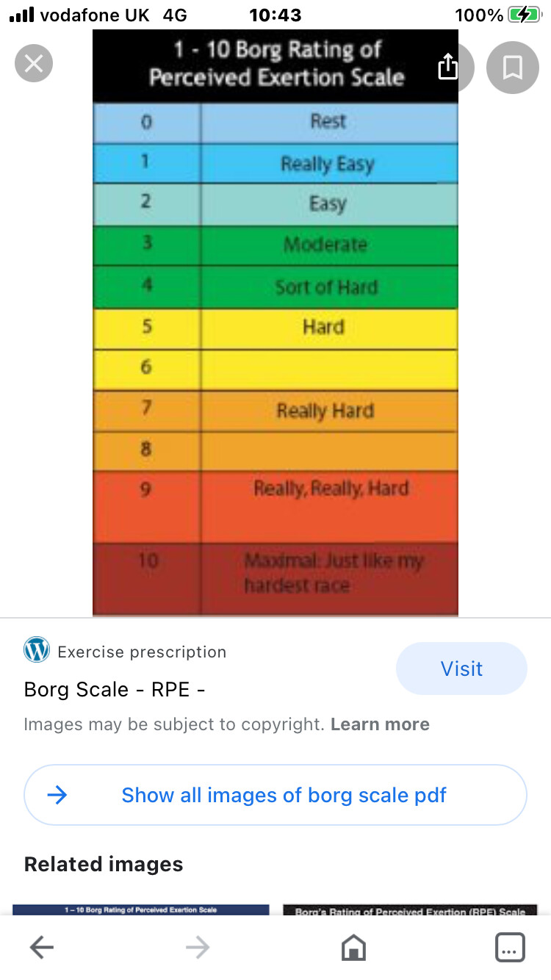Open the Borg's RPE Scale related thumbnail
Viewport: 551px width, 980px height.
[410, 910]
